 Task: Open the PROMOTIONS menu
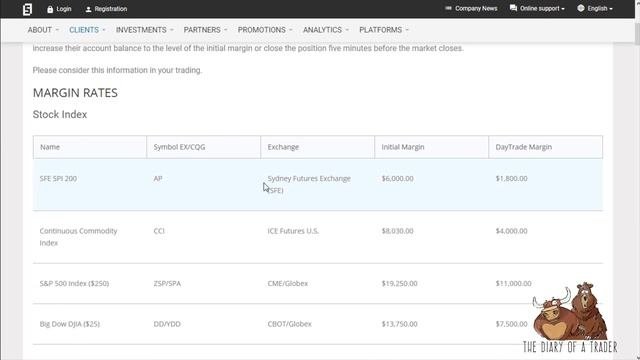tap(265, 30)
